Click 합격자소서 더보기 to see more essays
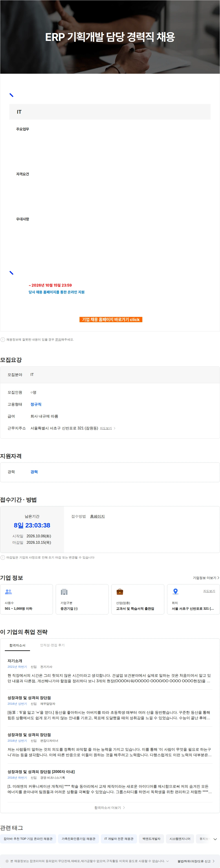The image size is (220, 868). (110, 808)
